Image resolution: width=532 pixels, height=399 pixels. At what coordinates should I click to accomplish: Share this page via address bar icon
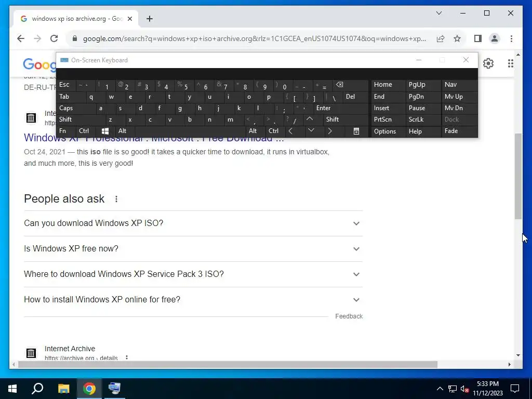pyautogui.click(x=441, y=38)
